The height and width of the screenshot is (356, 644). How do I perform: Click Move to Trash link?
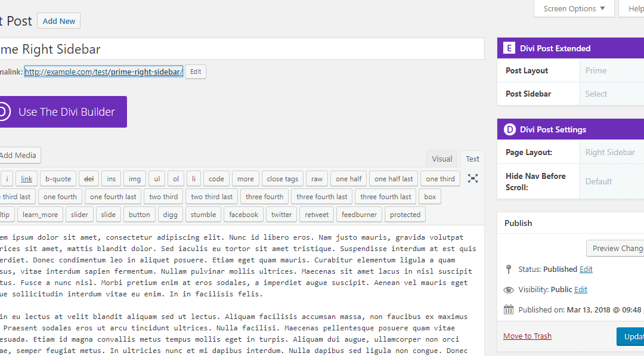point(527,336)
